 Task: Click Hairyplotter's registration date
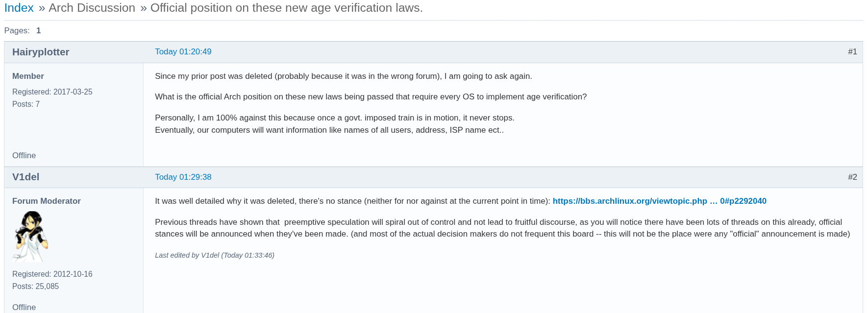click(x=52, y=92)
